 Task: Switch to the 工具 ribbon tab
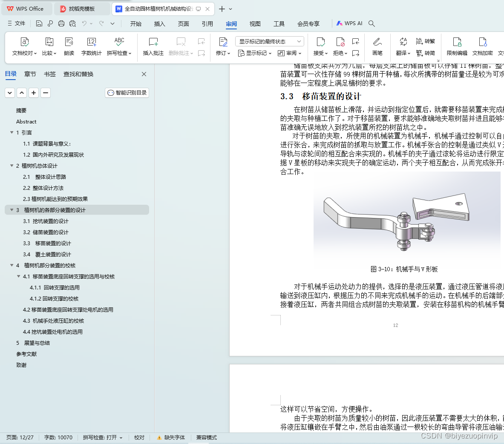coord(279,24)
